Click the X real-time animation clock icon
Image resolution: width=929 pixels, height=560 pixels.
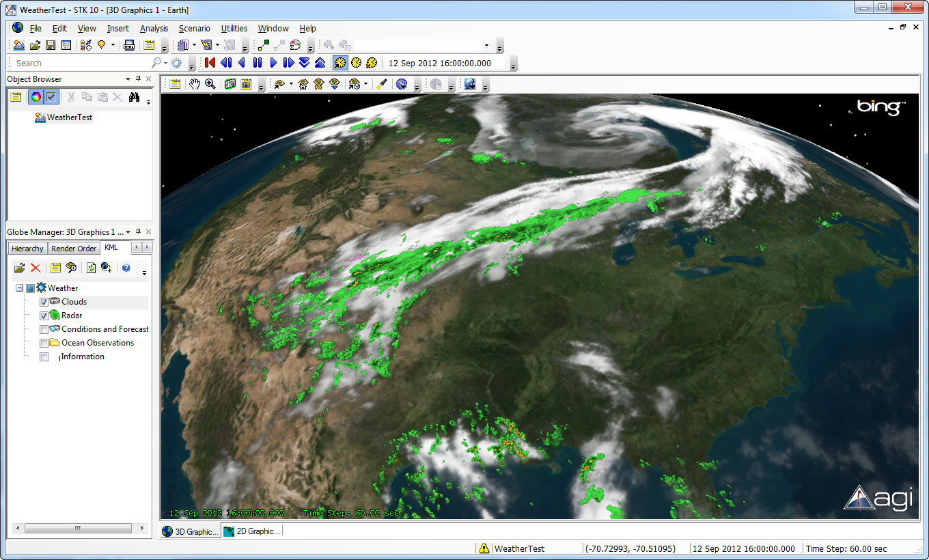pos(372,63)
